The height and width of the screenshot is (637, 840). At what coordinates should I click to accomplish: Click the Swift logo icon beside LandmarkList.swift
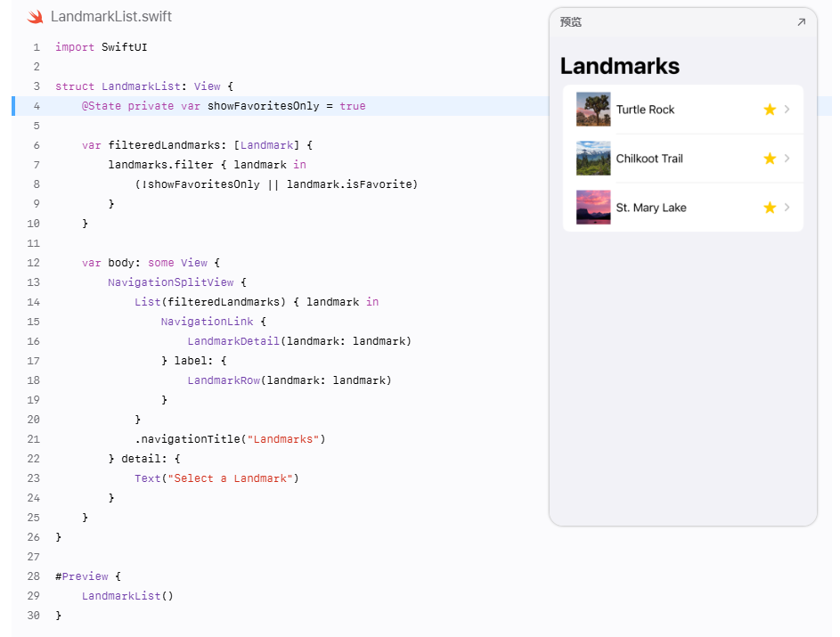36,17
